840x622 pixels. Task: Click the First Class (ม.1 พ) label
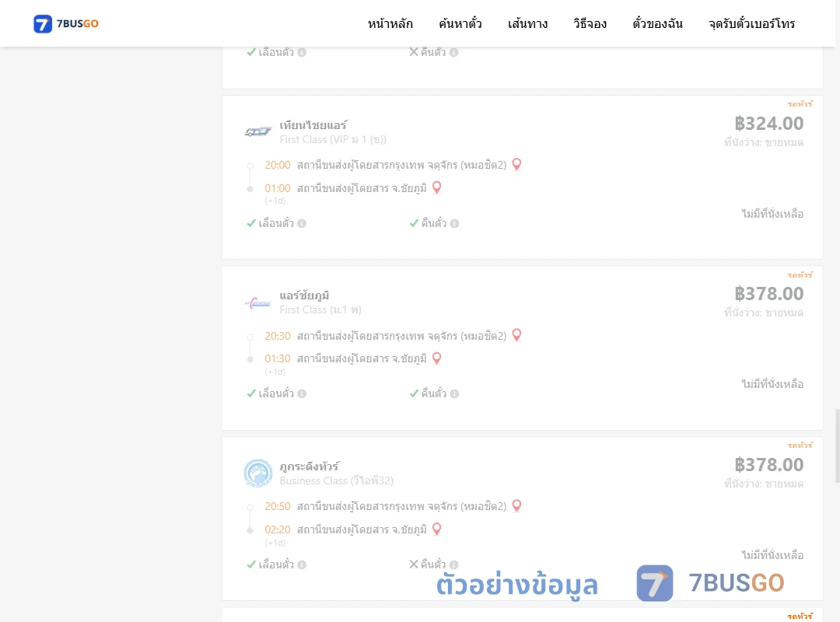click(x=320, y=309)
